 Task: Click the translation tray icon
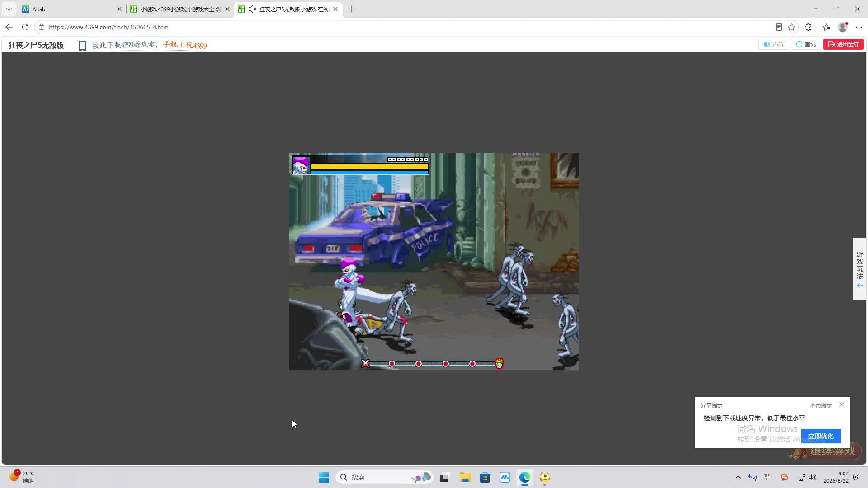[x=752, y=477]
